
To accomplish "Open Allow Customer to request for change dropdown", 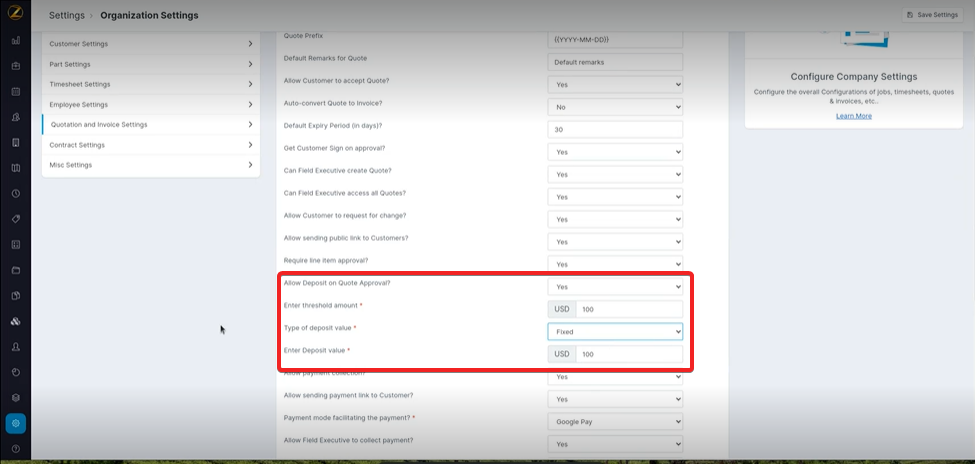I will 615,220.
